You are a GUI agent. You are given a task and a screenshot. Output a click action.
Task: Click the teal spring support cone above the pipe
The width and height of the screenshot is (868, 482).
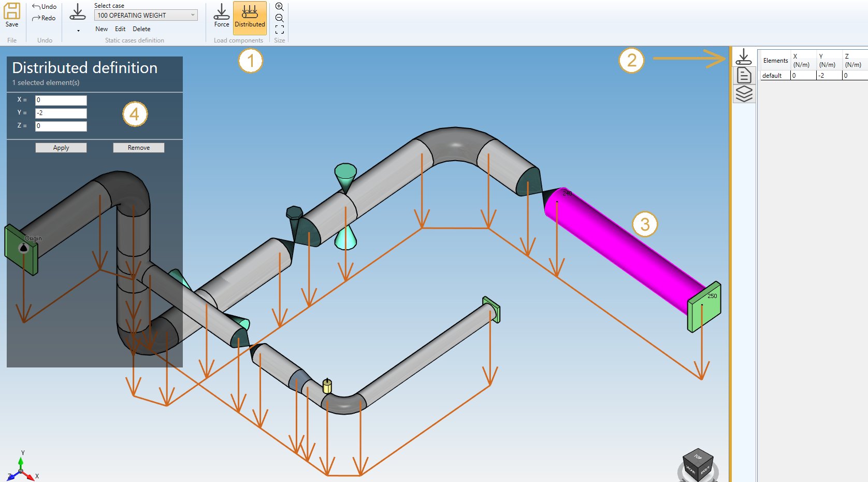pyautogui.click(x=345, y=178)
